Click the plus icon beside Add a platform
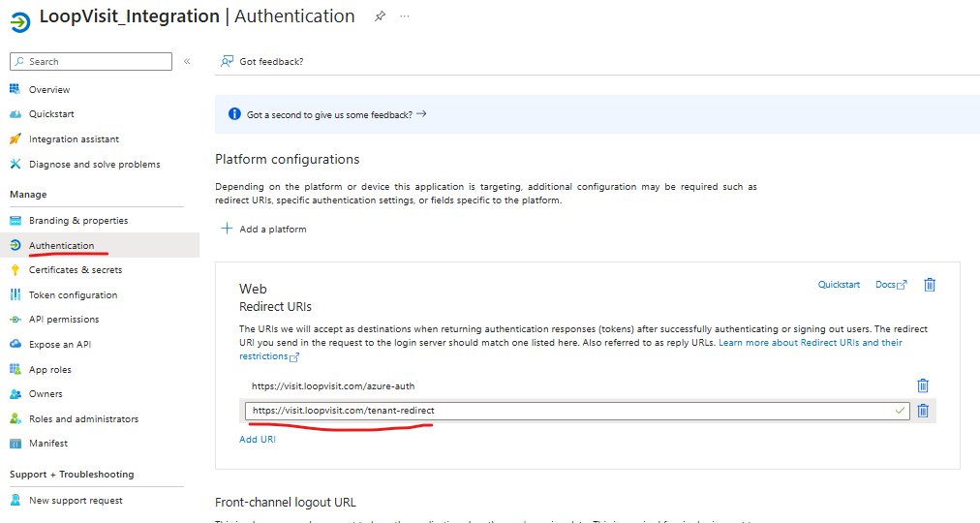 pyautogui.click(x=227, y=228)
